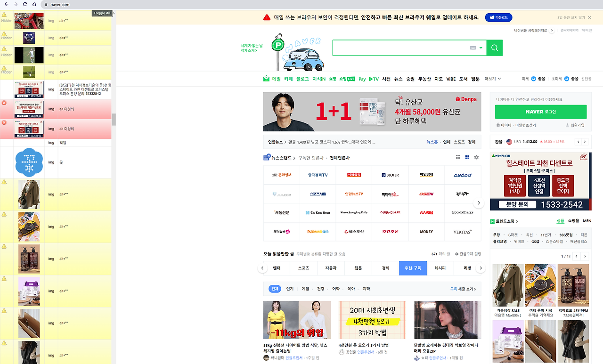Click 구독 새글 보기 link
This screenshot has width=603, height=364.
pyautogui.click(x=463, y=289)
